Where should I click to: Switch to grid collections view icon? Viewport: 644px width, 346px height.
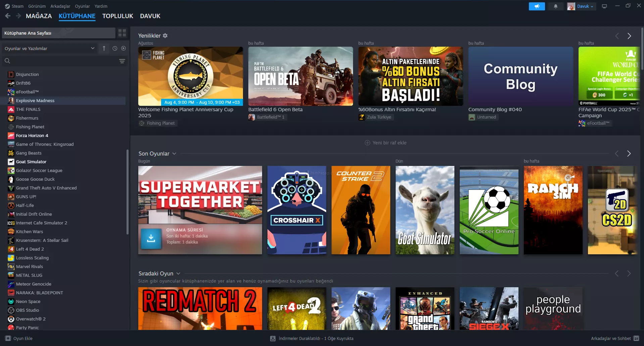tap(122, 33)
